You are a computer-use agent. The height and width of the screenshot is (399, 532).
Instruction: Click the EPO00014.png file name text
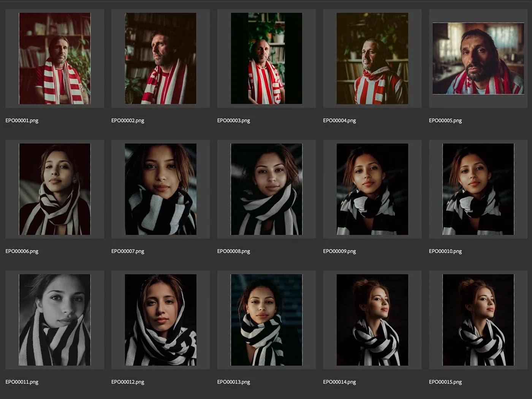tap(339, 382)
